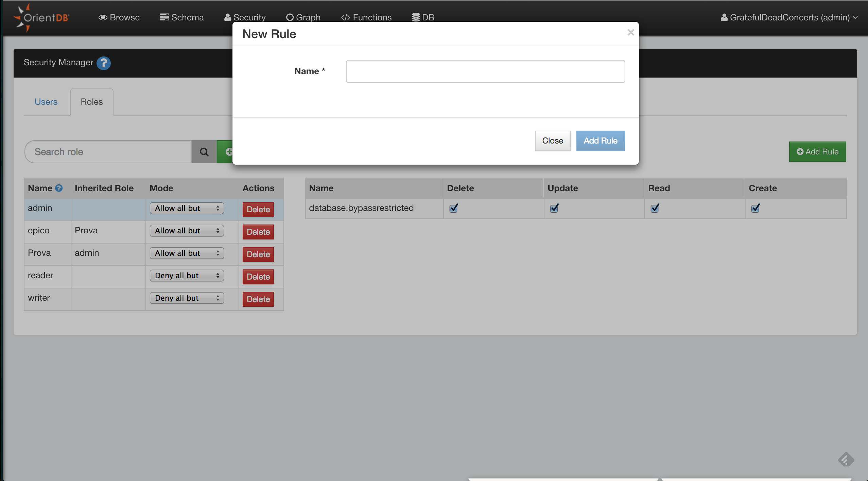Image resolution: width=868 pixels, height=481 pixels.
Task: Uncheck Delete permission for database.bypassrestricted
Action: pos(453,208)
